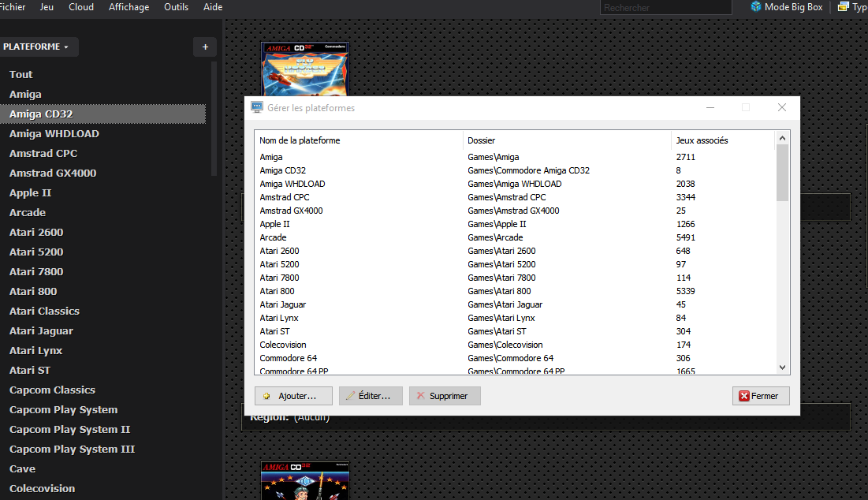Open the Cloud menu
Viewport: 868px width, 500px height.
pyautogui.click(x=81, y=6)
